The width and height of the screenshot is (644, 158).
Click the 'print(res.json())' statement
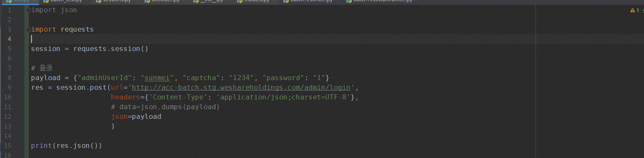point(66,146)
